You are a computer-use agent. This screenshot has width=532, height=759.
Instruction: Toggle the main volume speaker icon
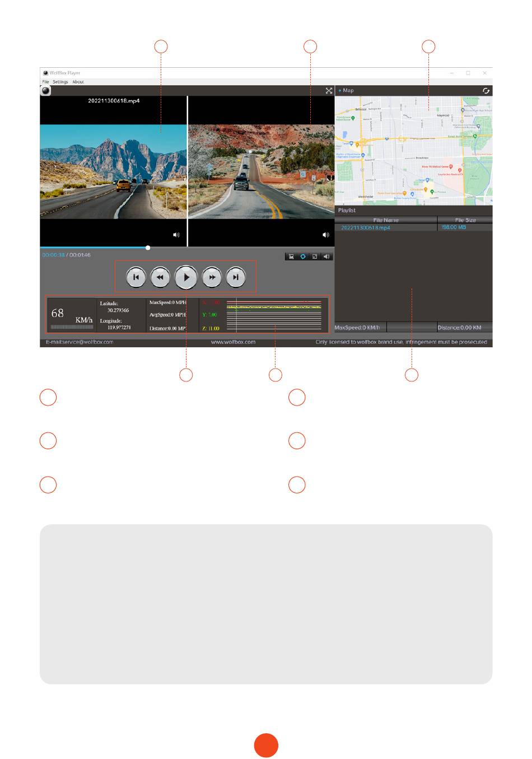(326, 257)
